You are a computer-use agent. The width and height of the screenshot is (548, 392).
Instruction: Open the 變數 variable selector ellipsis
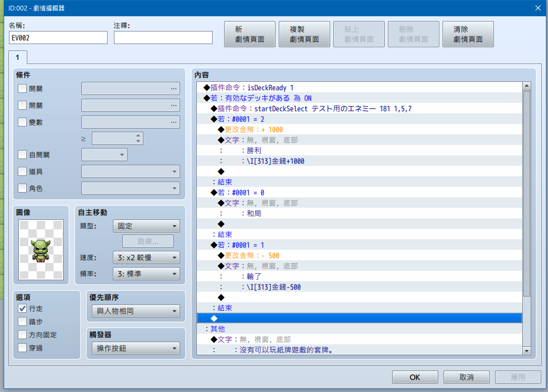tap(173, 122)
